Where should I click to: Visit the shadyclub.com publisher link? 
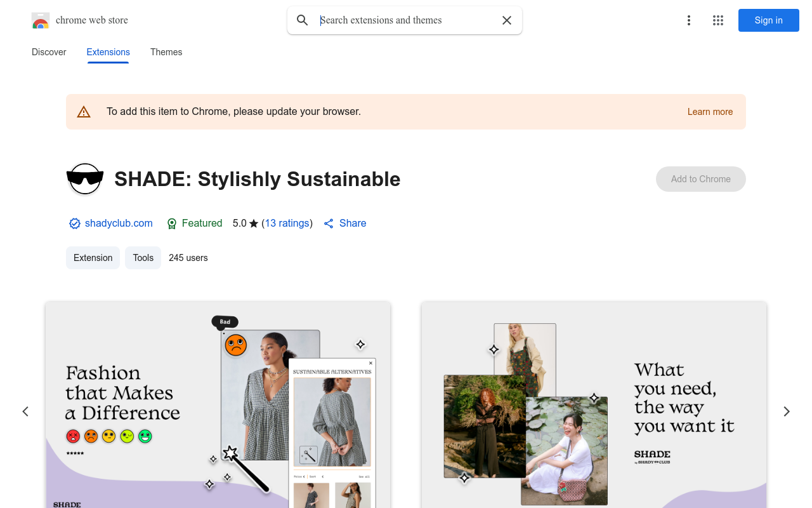[119, 223]
